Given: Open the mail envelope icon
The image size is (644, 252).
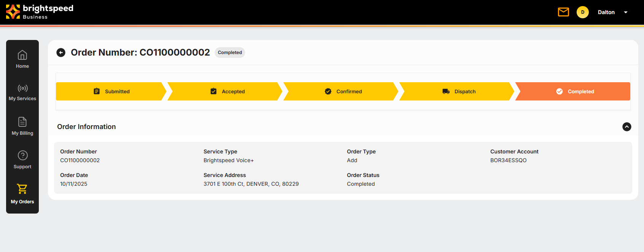Looking at the screenshot, I should click(563, 12).
